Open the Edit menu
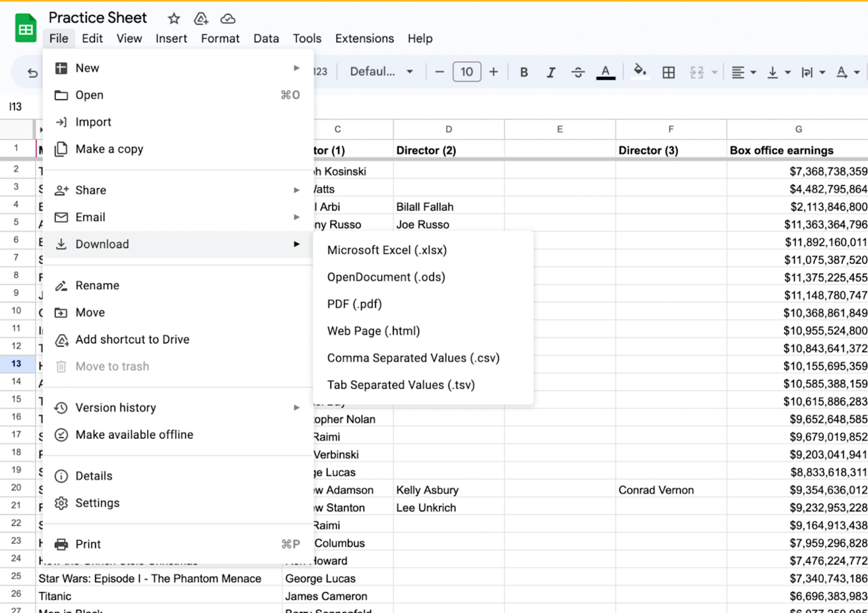The width and height of the screenshot is (868, 613). 92,38
